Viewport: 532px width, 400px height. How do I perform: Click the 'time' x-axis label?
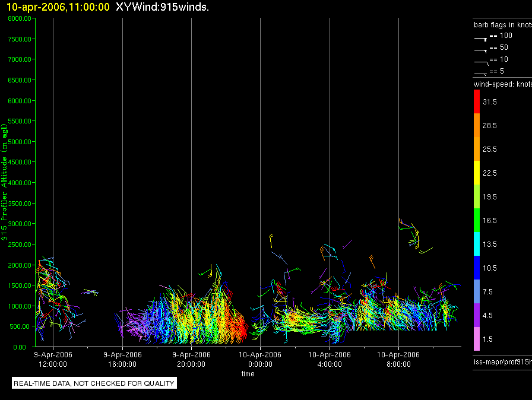click(248, 373)
